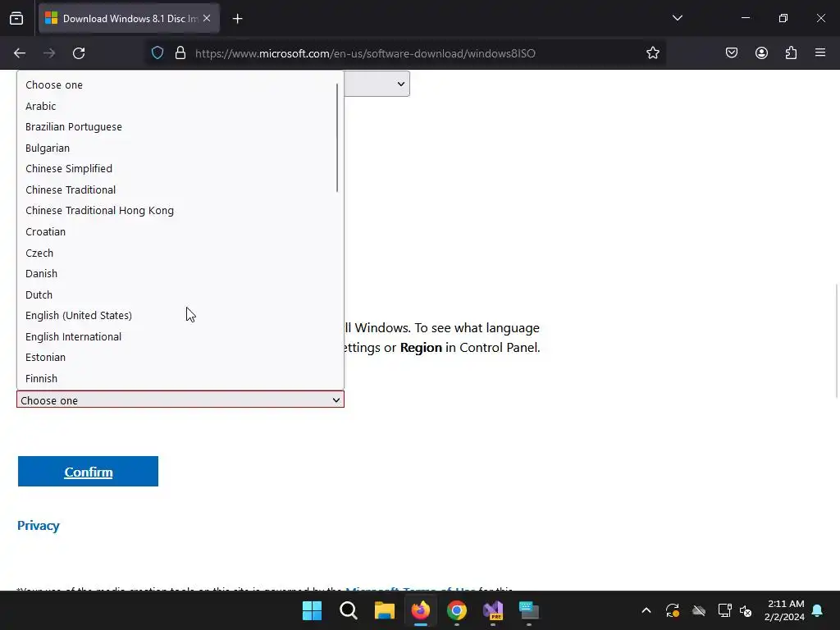Image resolution: width=840 pixels, height=630 pixels.
Task: Close the Download Windows 8.1 tab
Action: point(207,19)
